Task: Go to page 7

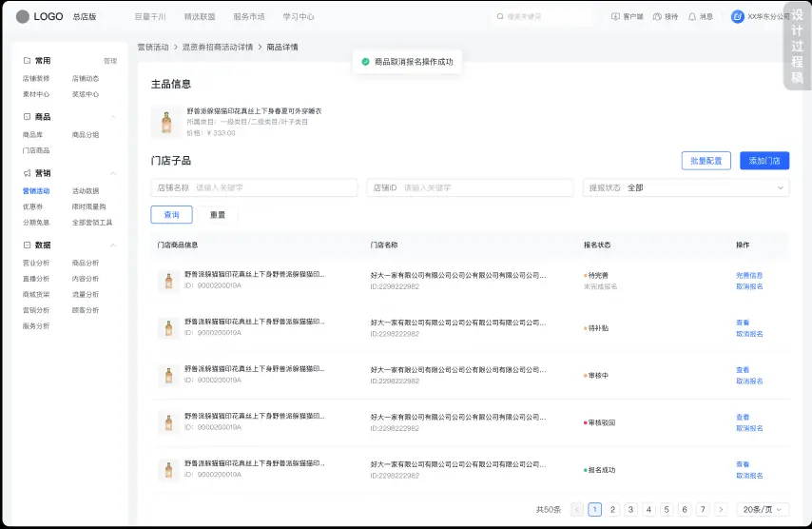Action: [x=703, y=509]
